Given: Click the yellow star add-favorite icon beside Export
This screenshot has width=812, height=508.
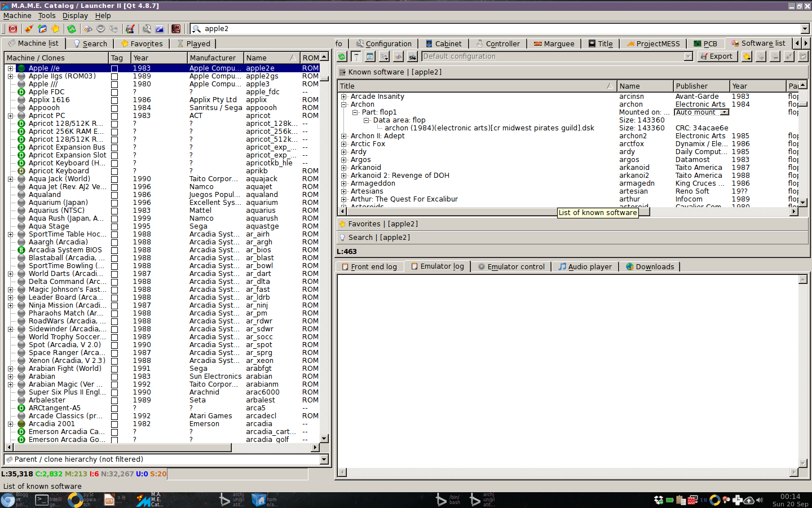Looking at the screenshot, I should [747, 56].
